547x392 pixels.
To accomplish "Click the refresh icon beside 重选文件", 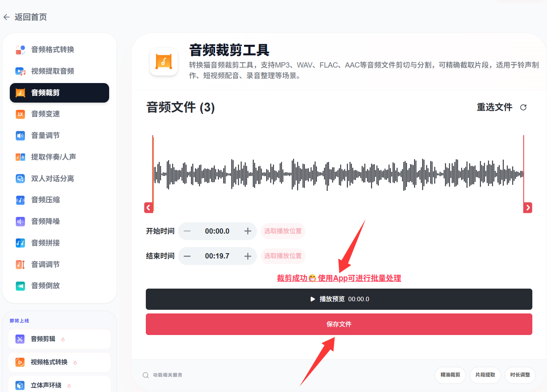I will click(x=523, y=107).
